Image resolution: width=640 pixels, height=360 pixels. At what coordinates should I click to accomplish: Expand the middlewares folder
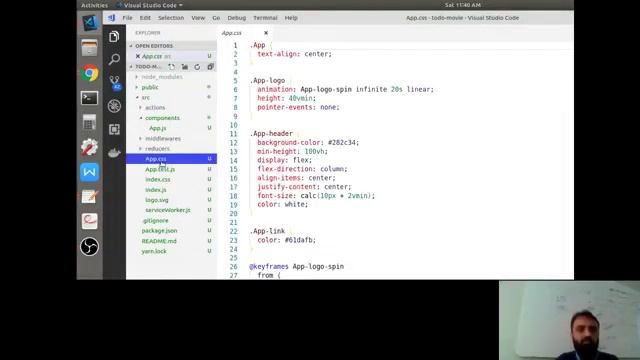(163, 139)
